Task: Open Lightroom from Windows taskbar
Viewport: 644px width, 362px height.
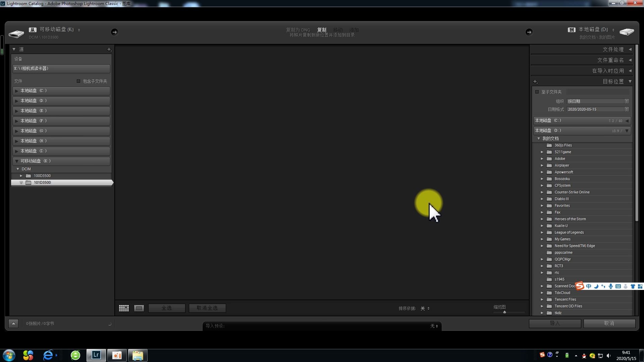Action: click(96, 355)
